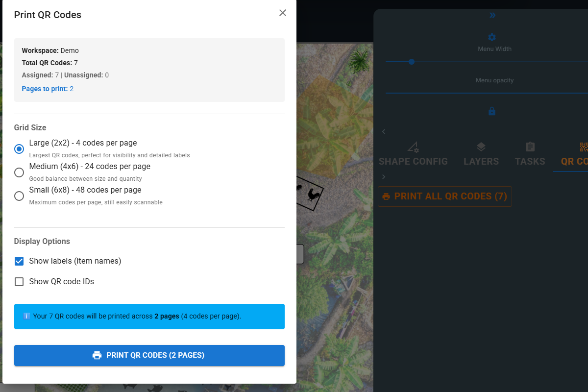Viewport: 588px width, 392px height.
Task: Close the Print QR Codes dialog
Action: [x=283, y=13]
